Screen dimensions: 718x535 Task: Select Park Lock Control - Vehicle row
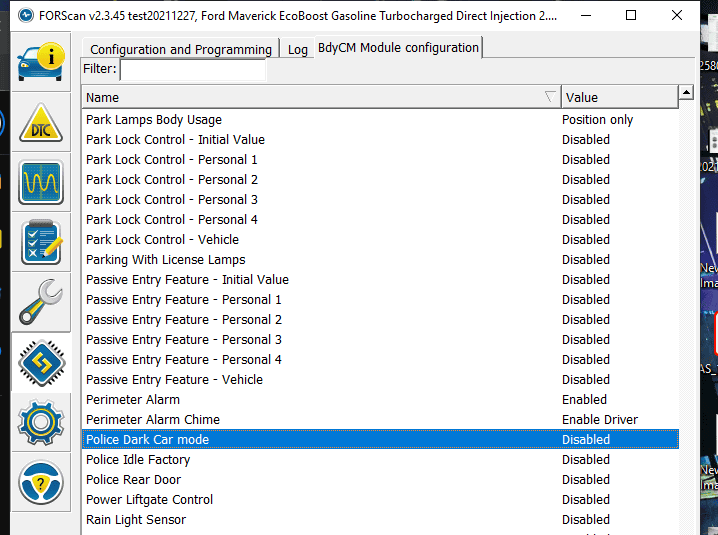380,240
